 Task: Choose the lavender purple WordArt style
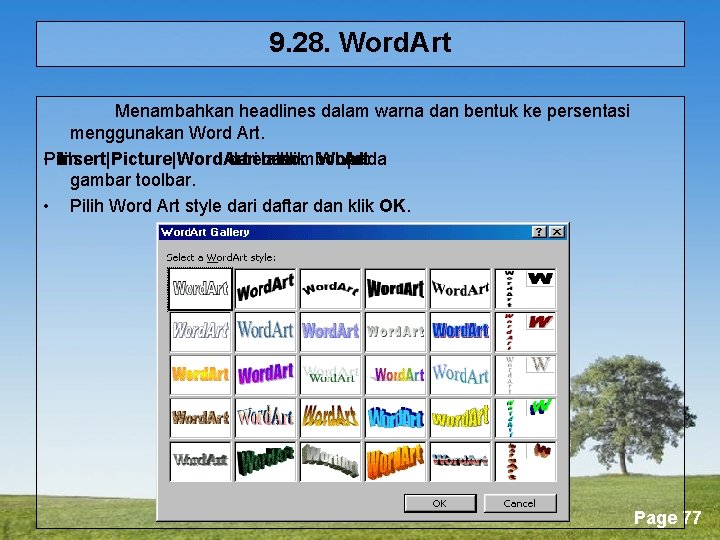pos(331,332)
